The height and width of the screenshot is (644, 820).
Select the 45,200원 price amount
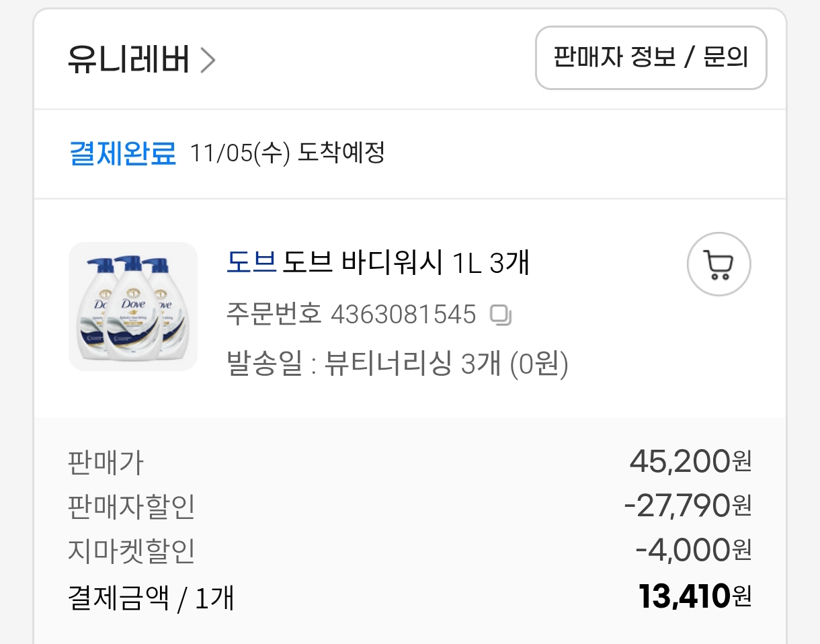690,461
